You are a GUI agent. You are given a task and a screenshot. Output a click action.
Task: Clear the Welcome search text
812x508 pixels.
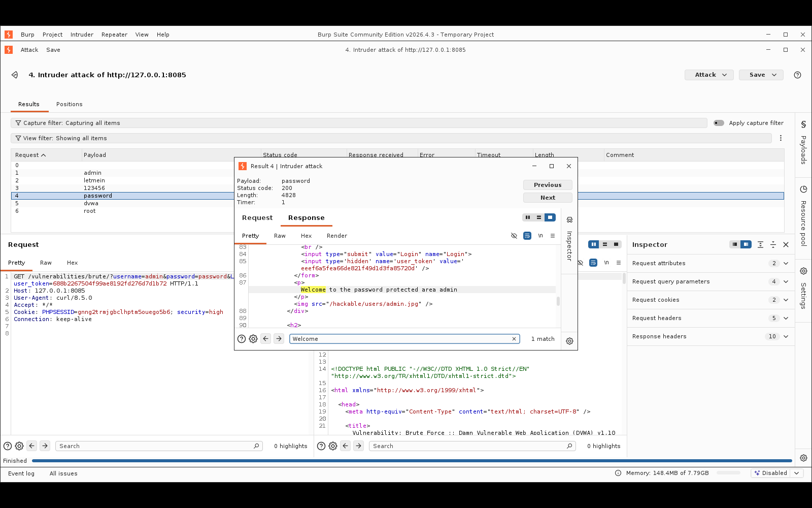pyautogui.click(x=514, y=339)
